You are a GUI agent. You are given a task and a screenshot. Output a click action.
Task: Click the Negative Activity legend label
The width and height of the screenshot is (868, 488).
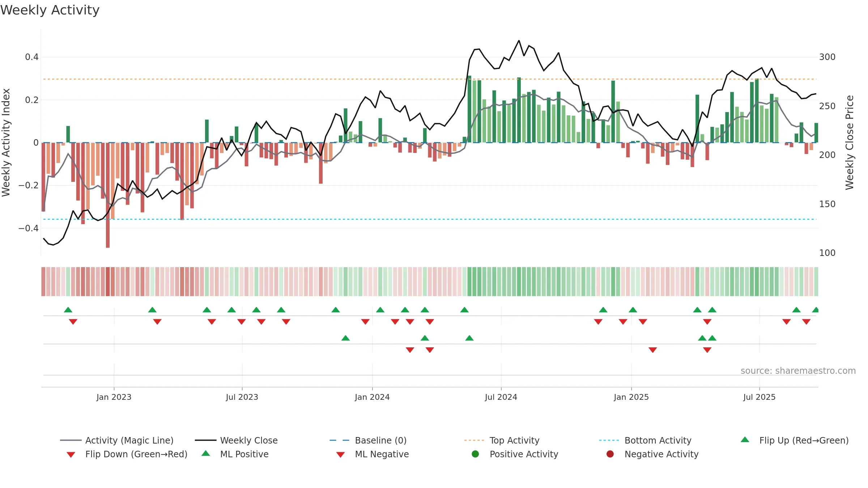coord(661,454)
